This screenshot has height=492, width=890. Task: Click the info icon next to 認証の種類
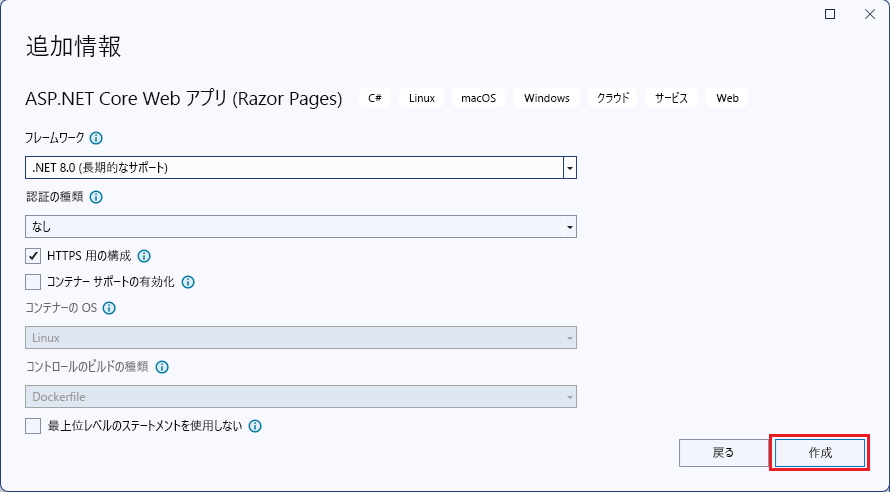(x=96, y=197)
